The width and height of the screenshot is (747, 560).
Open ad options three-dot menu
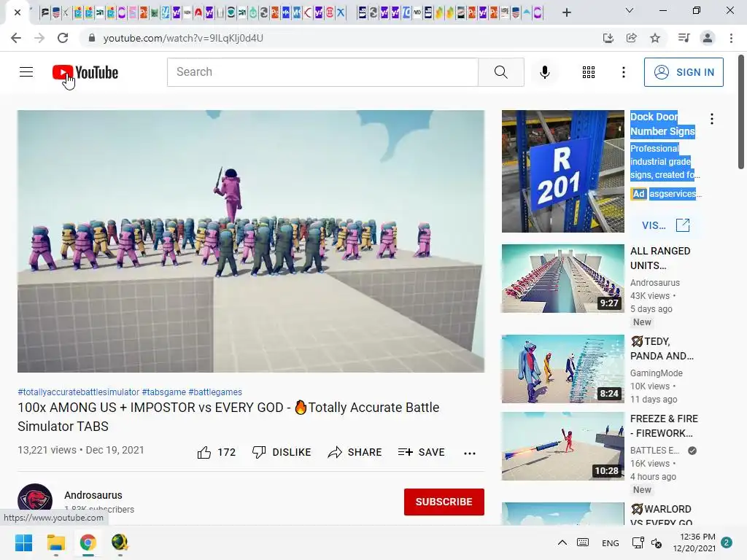coord(711,119)
